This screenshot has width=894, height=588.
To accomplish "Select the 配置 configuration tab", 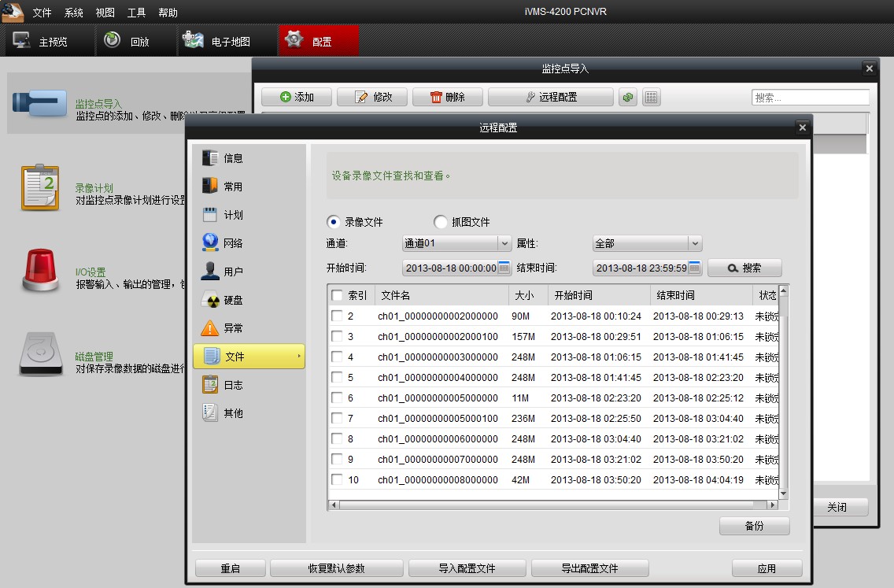I will [319, 41].
